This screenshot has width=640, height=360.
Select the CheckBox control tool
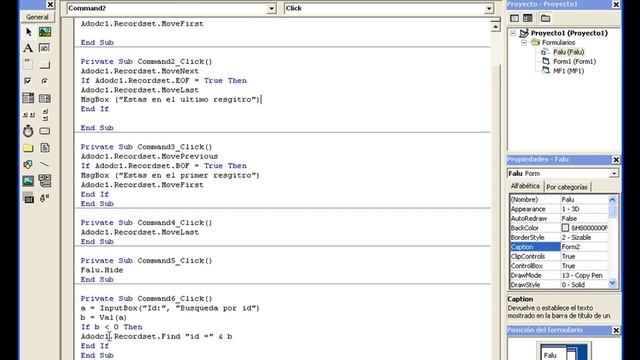(x=28, y=81)
